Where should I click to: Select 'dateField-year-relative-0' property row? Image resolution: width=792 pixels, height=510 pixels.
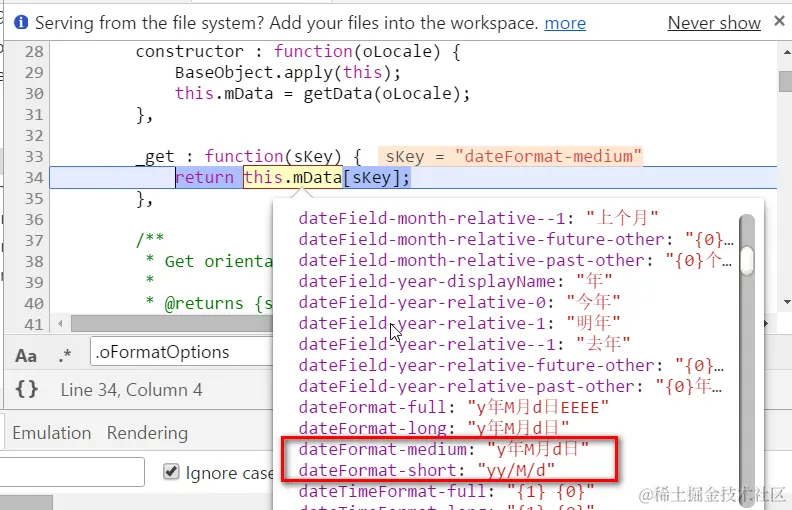tap(459, 302)
